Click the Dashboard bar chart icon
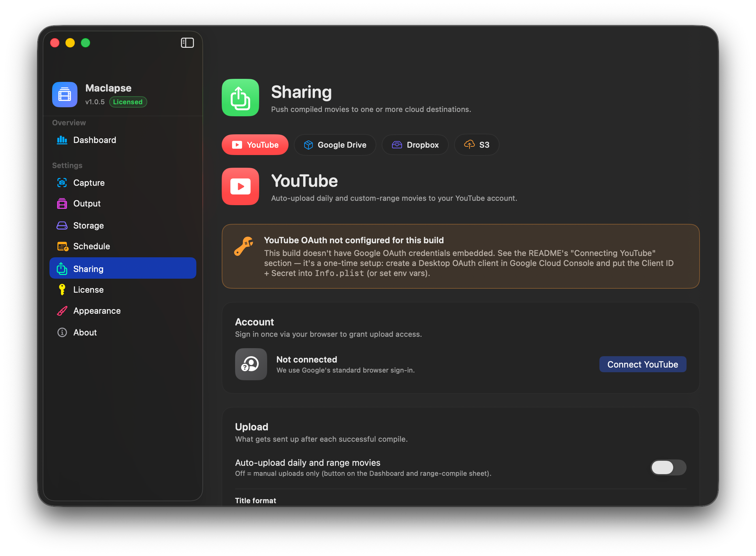Image resolution: width=756 pixels, height=556 pixels. point(62,140)
